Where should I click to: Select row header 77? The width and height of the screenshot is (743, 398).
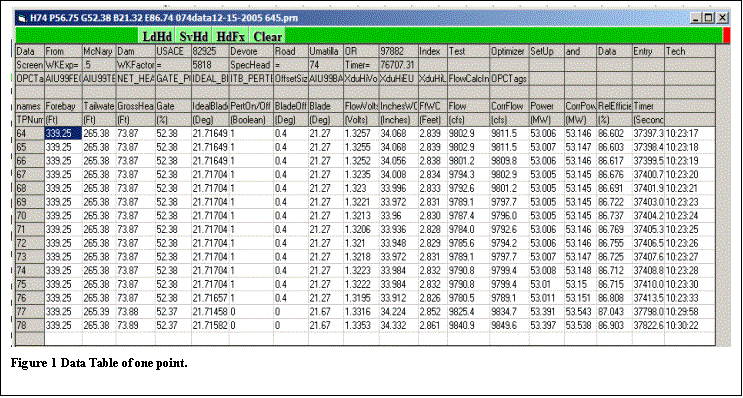click(x=30, y=311)
